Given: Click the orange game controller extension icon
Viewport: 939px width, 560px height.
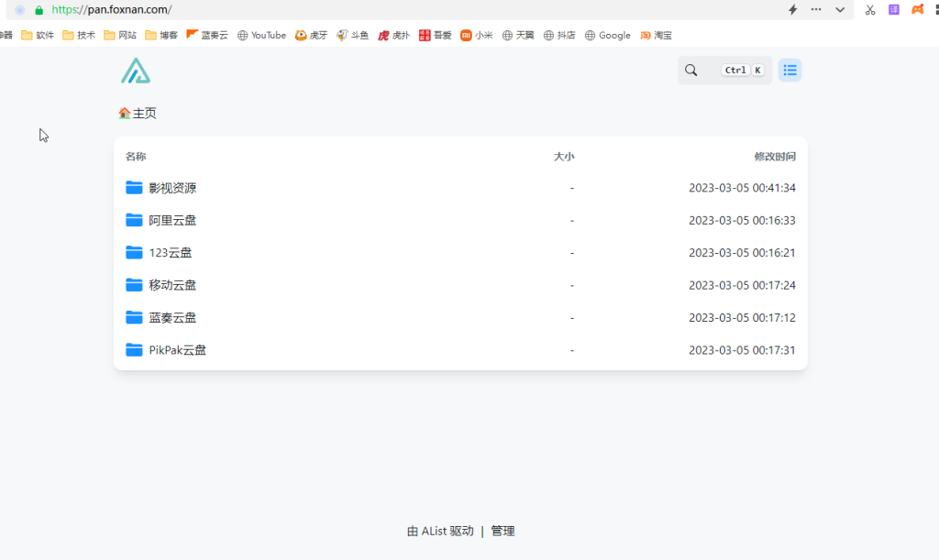Looking at the screenshot, I should point(917,9).
